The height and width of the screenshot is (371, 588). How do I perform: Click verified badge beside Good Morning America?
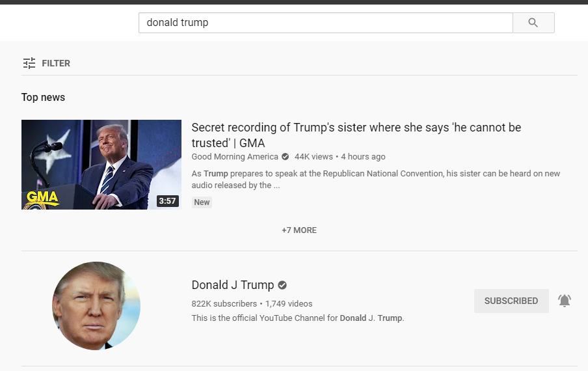point(286,157)
